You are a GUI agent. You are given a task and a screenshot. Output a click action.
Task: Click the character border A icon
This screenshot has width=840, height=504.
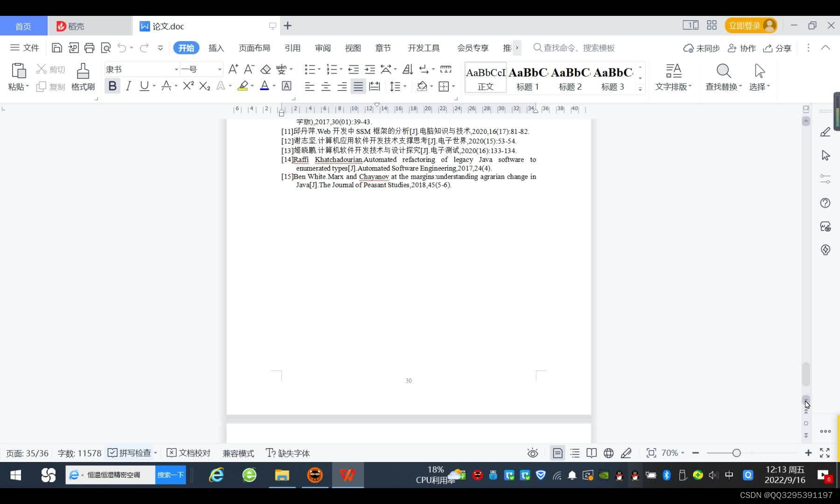pyautogui.click(x=287, y=86)
